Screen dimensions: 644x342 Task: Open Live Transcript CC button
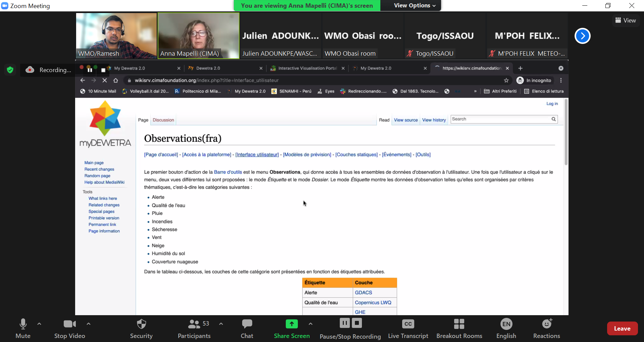pyautogui.click(x=408, y=329)
